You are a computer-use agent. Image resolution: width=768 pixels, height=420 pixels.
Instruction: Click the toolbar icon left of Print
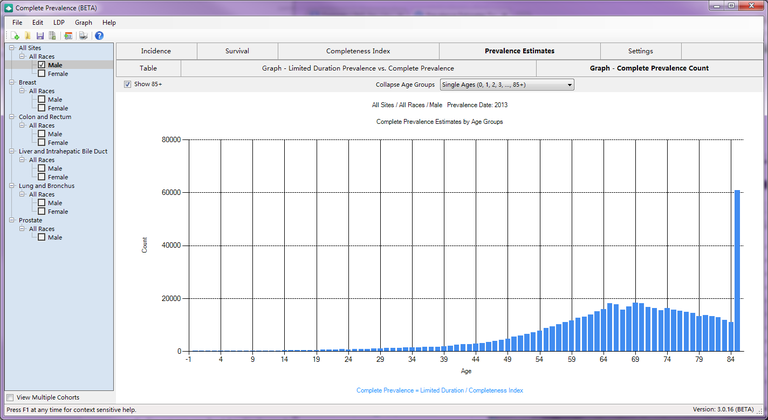tap(68, 36)
